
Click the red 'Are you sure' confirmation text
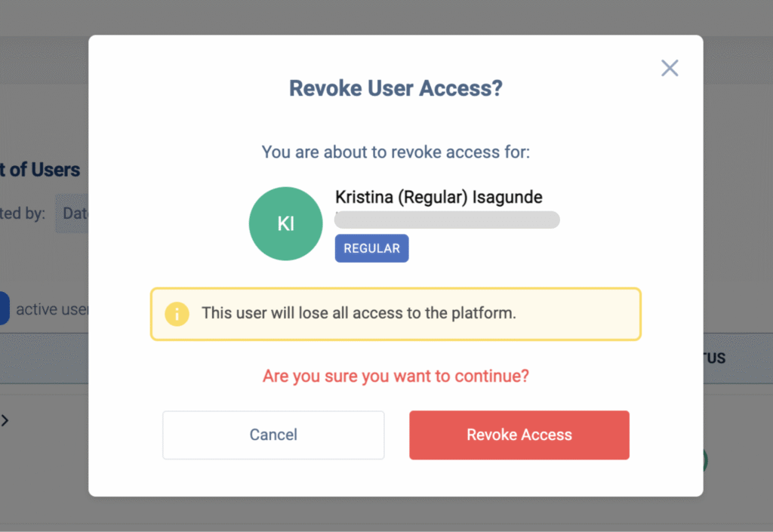(396, 376)
